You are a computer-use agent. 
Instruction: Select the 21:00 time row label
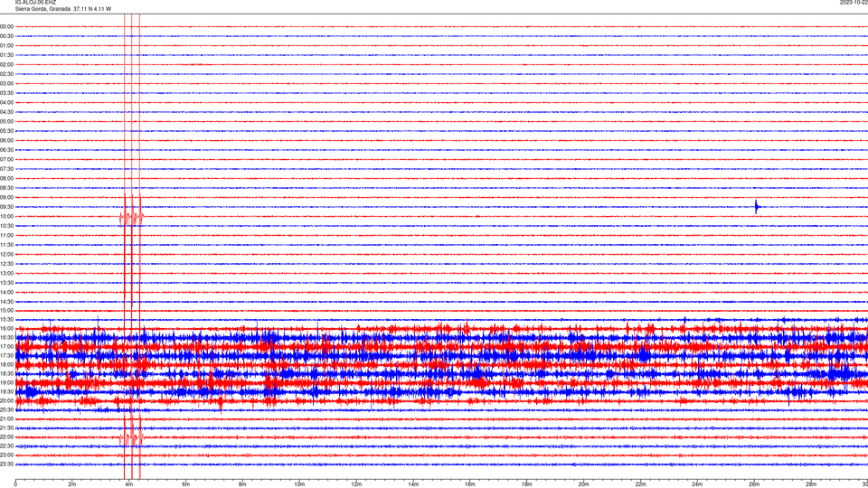point(6,419)
